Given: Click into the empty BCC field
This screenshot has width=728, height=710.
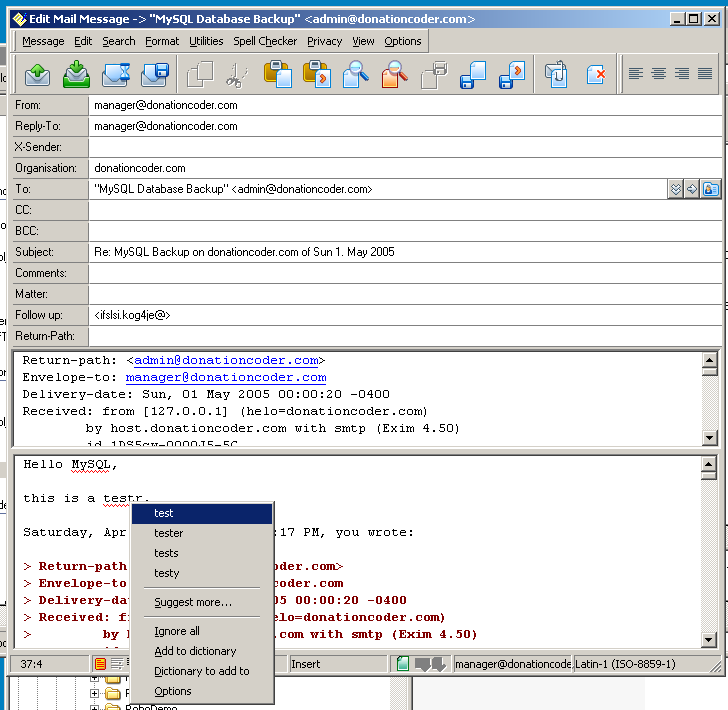Looking at the screenshot, I should pos(405,231).
